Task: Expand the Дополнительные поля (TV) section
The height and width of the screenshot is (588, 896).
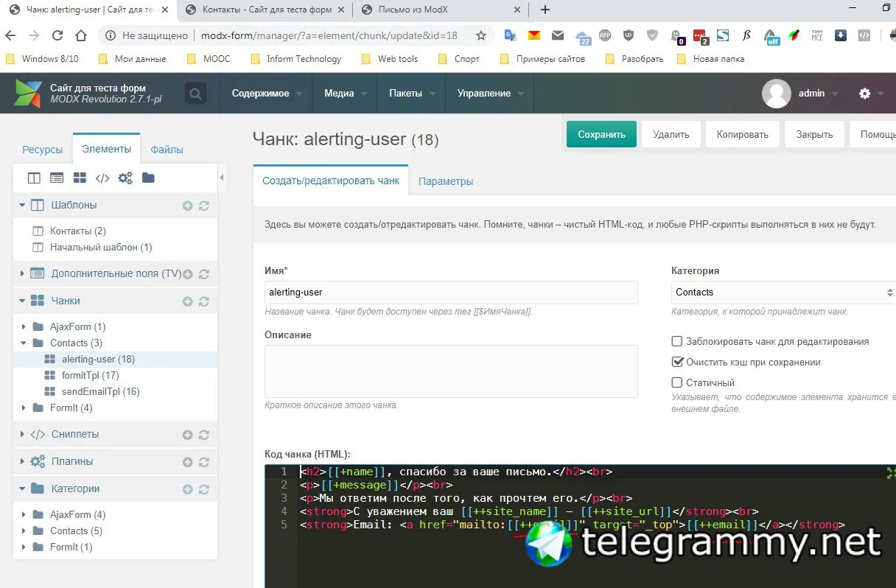Action: (22, 273)
